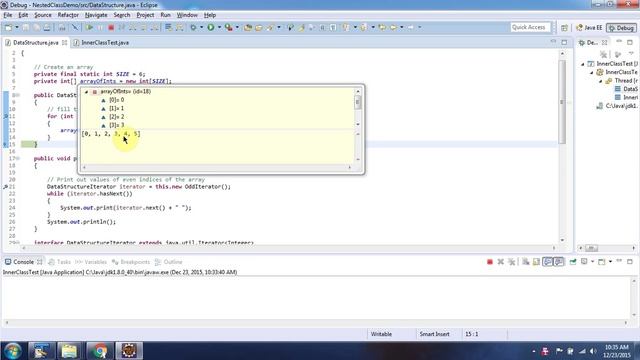The height and width of the screenshot is (360, 640).
Task: Switch to the Tasks tab
Action: [x=60, y=262]
